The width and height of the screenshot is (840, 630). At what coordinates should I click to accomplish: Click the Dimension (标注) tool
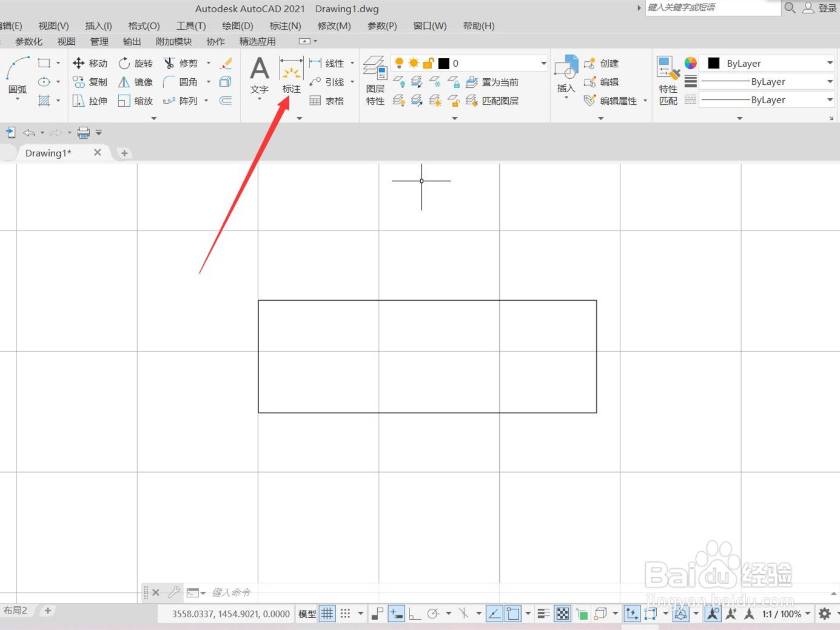(x=291, y=75)
